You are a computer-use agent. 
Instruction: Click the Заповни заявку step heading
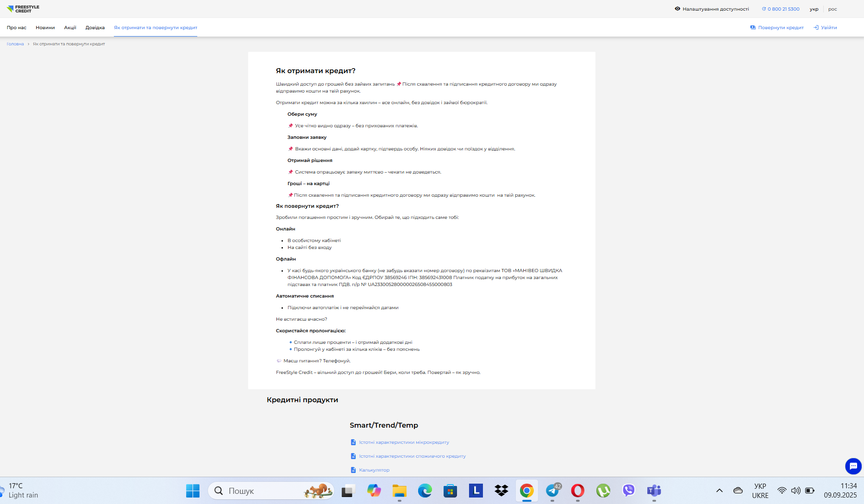[x=307, y=137]
